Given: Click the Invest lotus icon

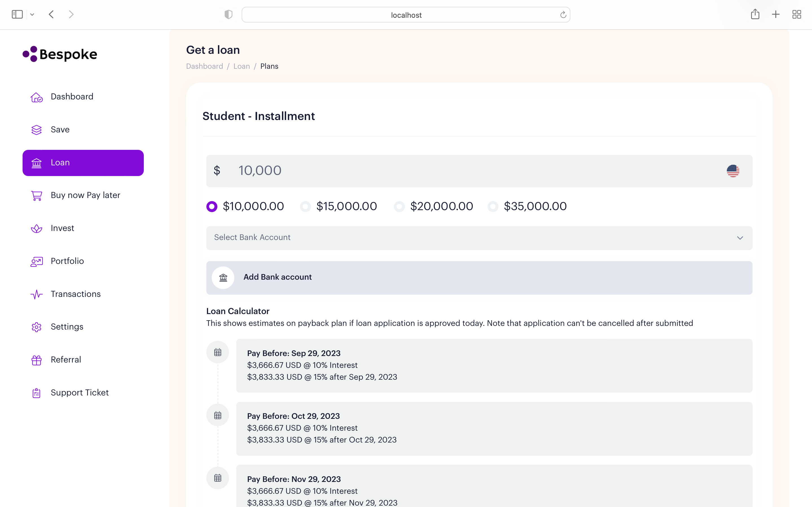Looking at the screenshot, I should [x=37, y=228].
